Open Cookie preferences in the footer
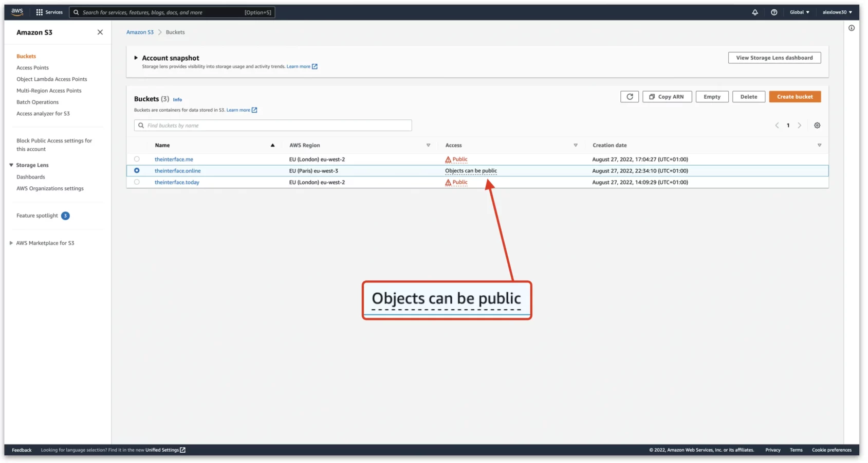This screenshot has width=868, height=463. pyautogui.click(x=832, y=450)
